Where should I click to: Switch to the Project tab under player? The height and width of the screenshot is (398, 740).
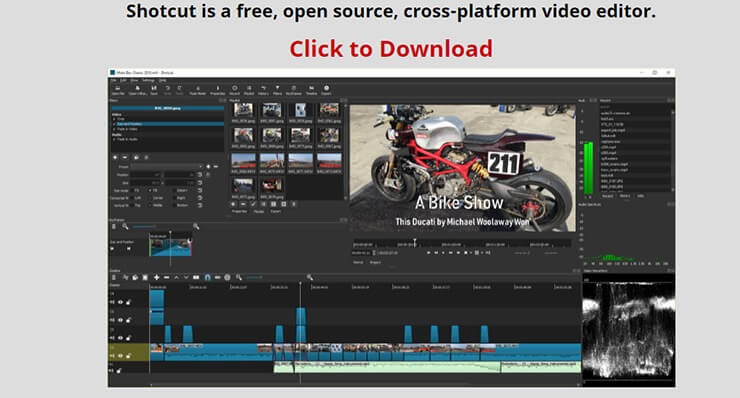tap(375, 262)
